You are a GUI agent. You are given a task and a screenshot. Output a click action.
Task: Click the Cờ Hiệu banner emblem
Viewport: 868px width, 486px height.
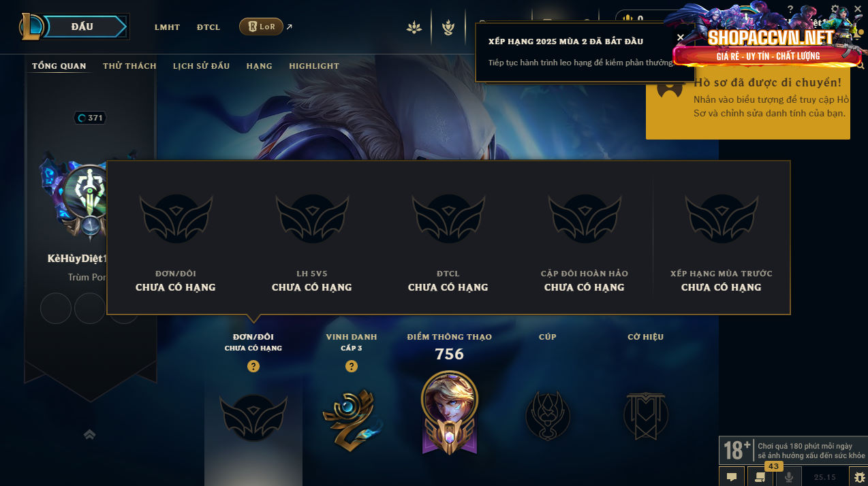click(x=646, y=415)
